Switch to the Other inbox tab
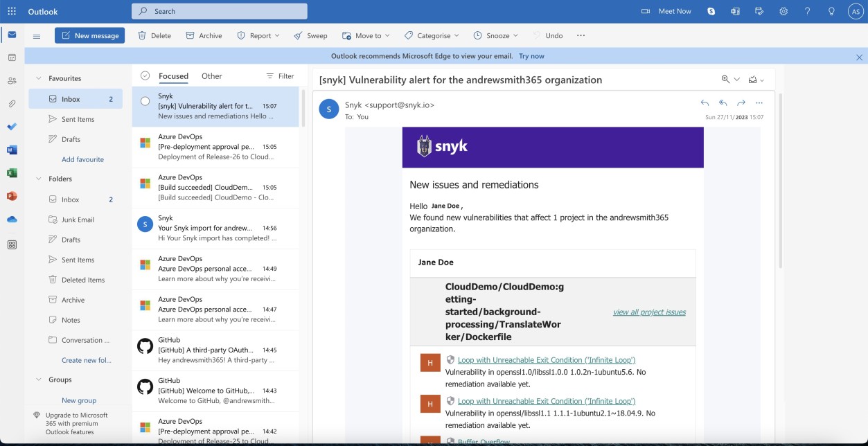The height and width of the screenshot is (446, 868). click(211, 75)
